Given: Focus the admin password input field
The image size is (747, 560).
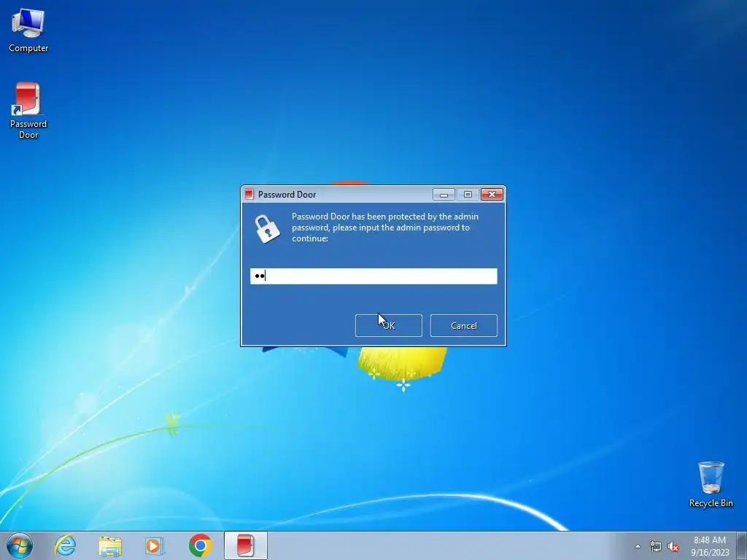Looking at the screenshot, I should click(x=373, y=276).
